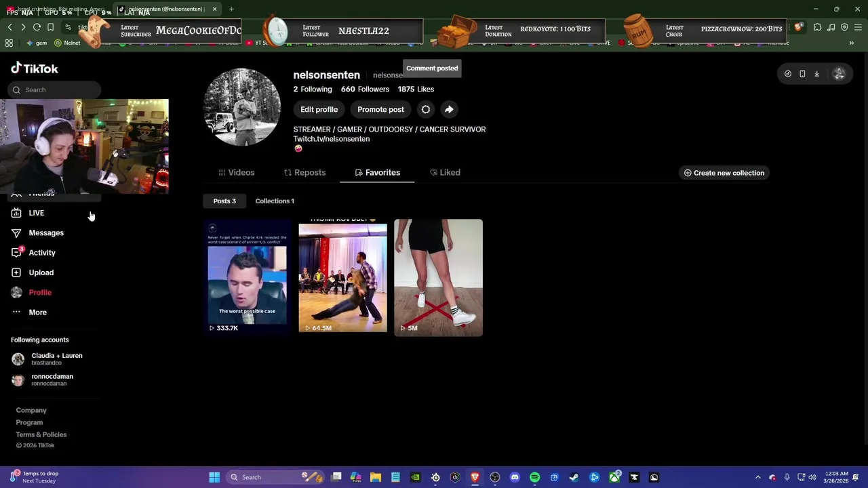
Task: Open taskbar clock showing 12:03 AM
Action: pyautogui.click(x=837, y=477)
